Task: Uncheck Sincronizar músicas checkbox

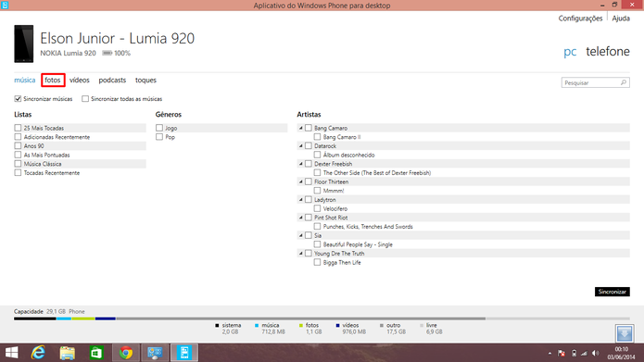Action: click(18, 98)
